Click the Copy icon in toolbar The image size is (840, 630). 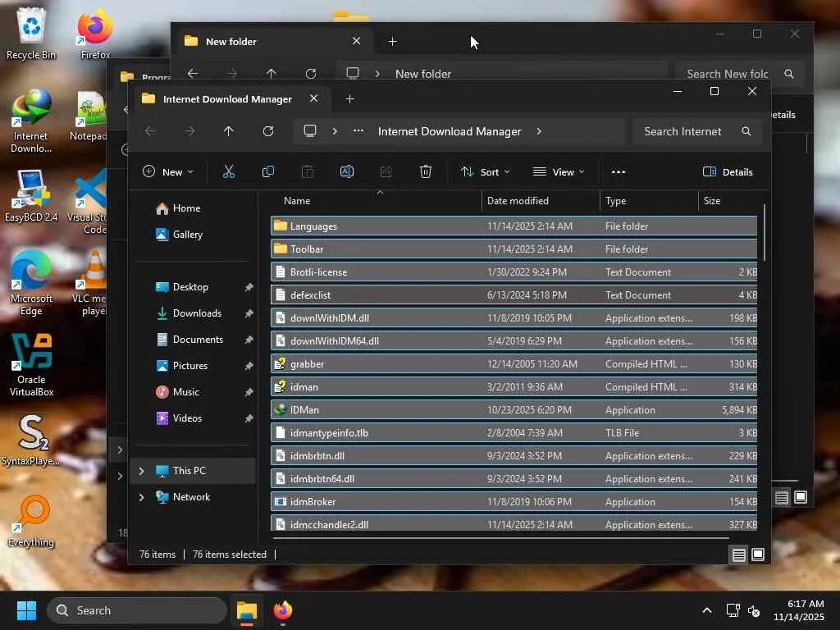(268, 171)
